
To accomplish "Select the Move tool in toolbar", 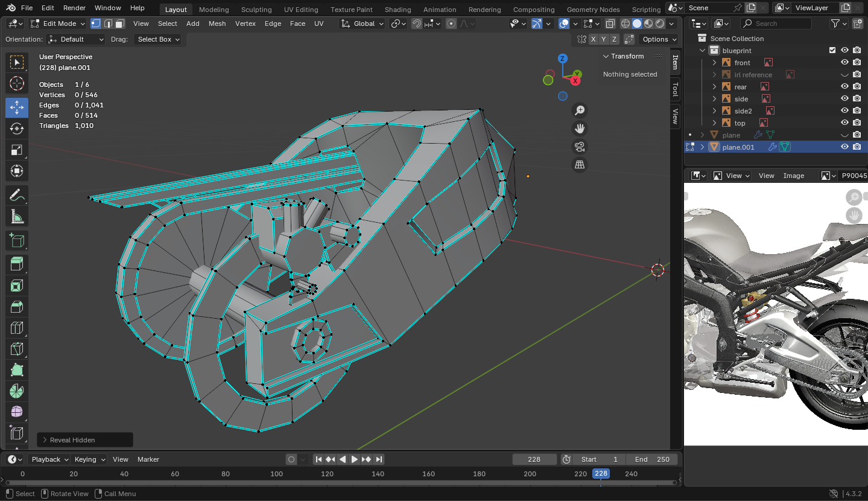I will pos(17,107).
